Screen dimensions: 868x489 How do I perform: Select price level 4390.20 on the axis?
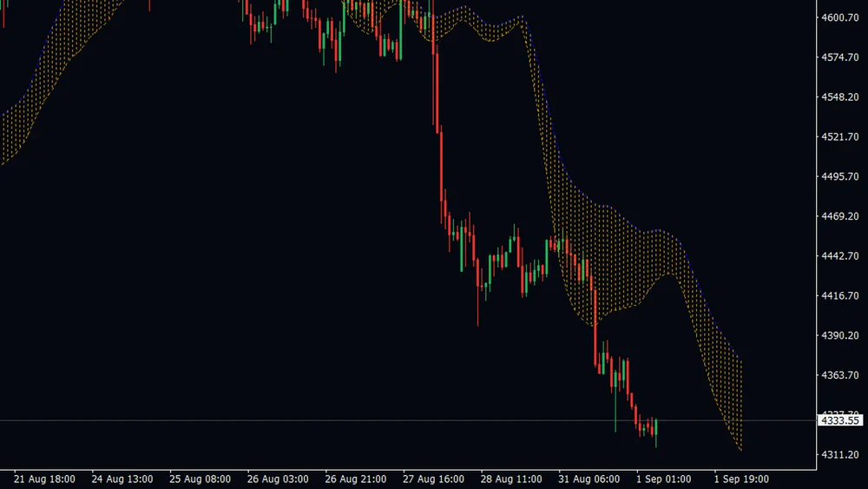pos(839,335)
